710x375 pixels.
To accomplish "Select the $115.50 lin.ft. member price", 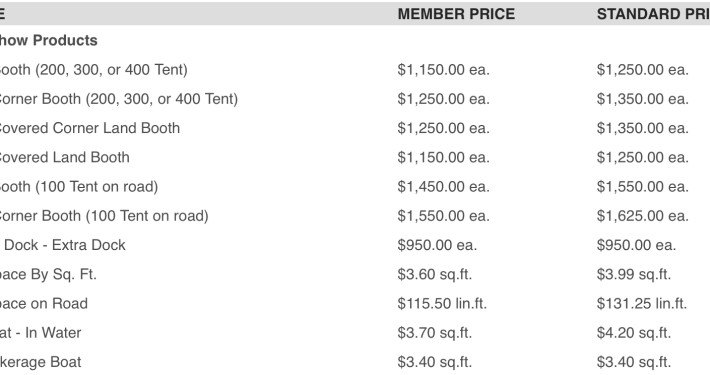I will coord(442,303).
